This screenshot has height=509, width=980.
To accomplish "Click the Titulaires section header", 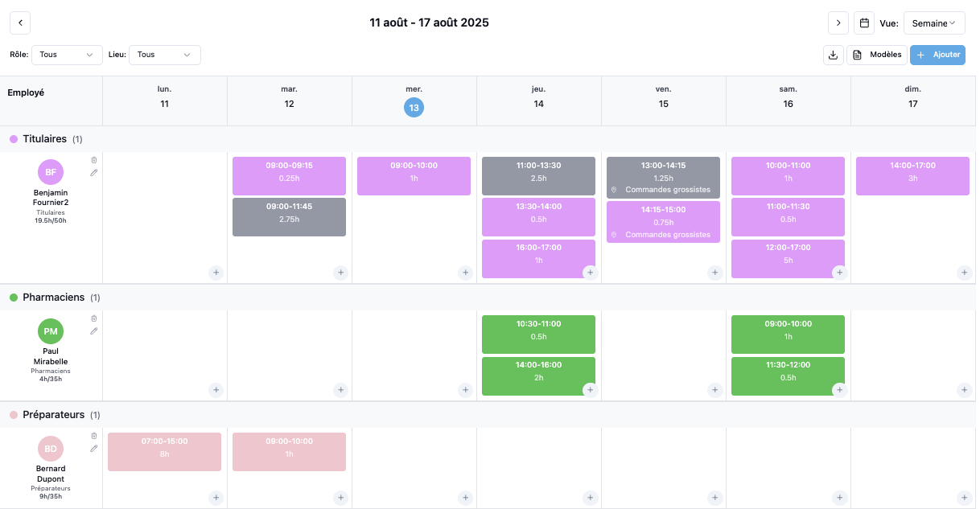I will click(46, 138).
